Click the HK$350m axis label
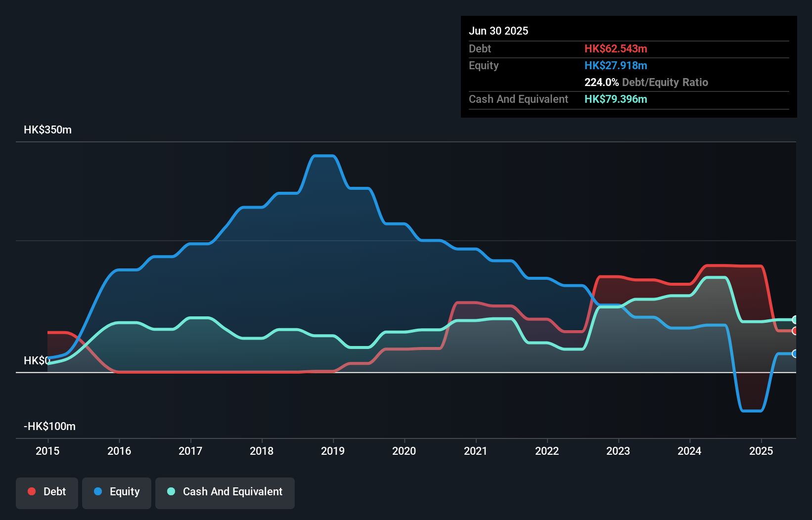The image size is (812, 520). 47,130
